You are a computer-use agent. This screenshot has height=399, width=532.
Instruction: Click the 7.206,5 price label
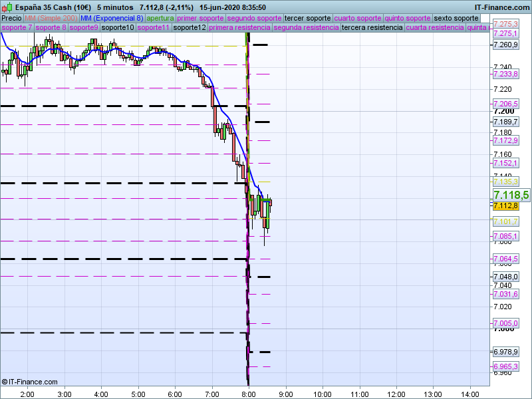(x=505, y=104)
